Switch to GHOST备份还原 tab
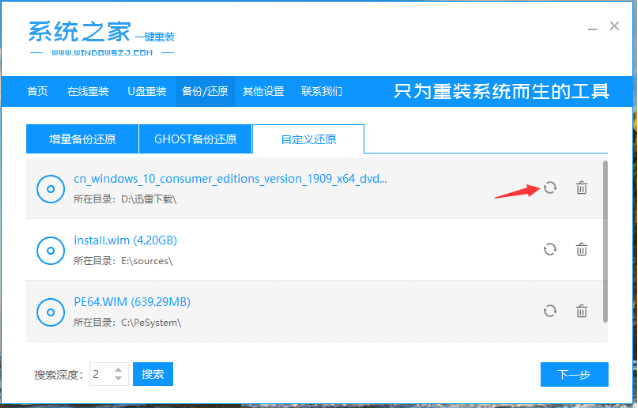Screen dimensions: 638x408 click(x=195, y=138)
